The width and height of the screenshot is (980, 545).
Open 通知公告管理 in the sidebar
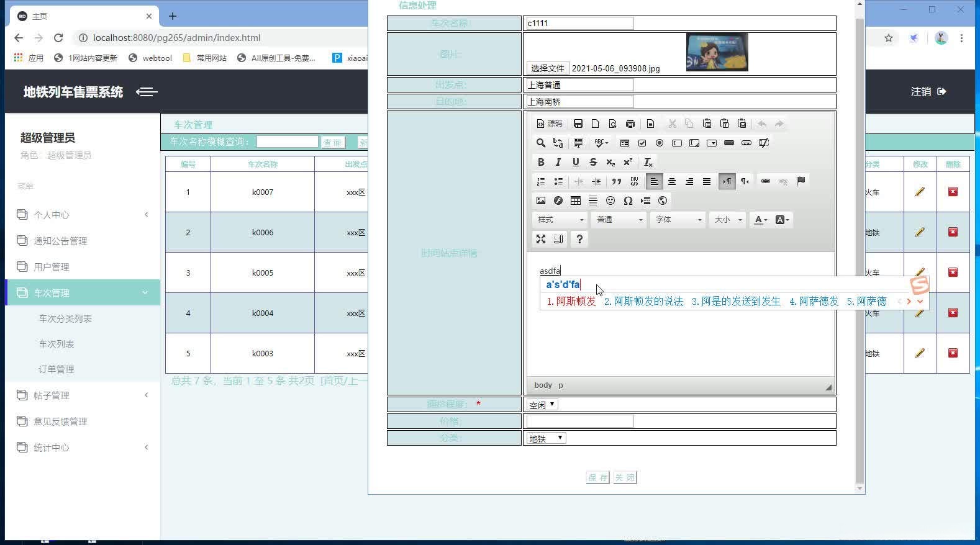(x=60, y=241)
